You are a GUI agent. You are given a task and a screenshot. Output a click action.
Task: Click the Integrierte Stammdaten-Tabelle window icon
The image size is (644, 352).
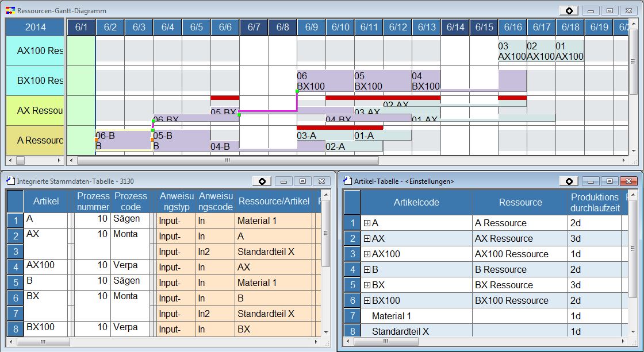pyautogui.click(x=10, y=181)
